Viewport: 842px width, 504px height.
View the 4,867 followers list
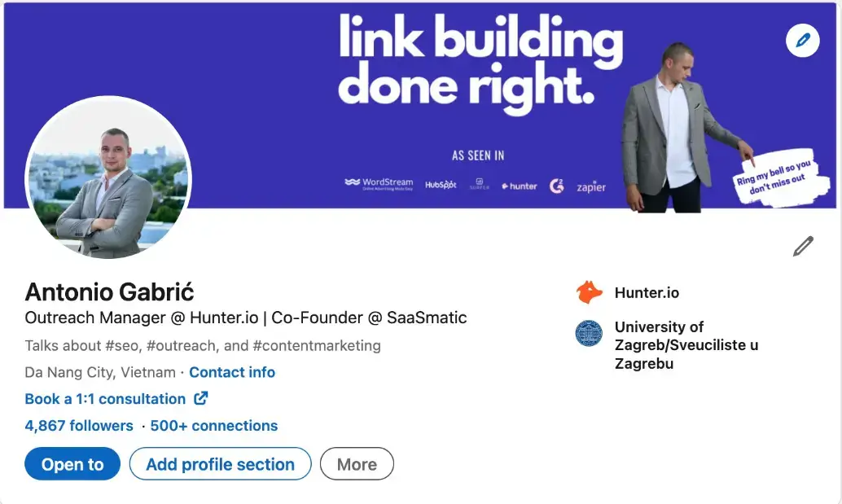tap(78, 425)
